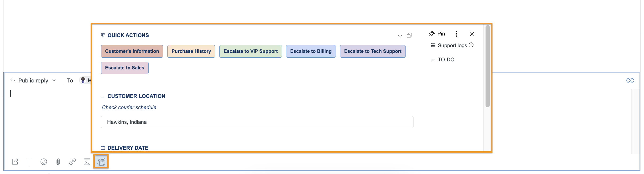Open the compose draft icon
Viewport: 644px width, 174px height.
point(15,162)
